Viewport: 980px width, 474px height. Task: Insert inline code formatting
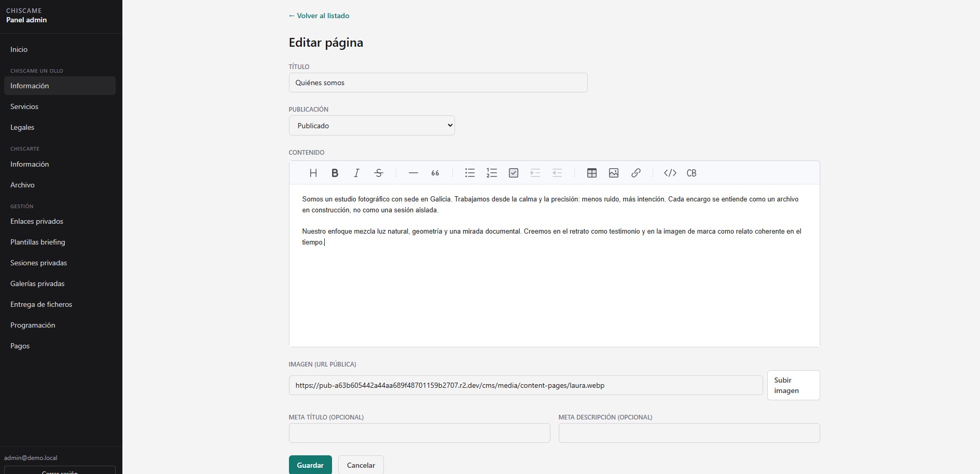coord(670,173)
